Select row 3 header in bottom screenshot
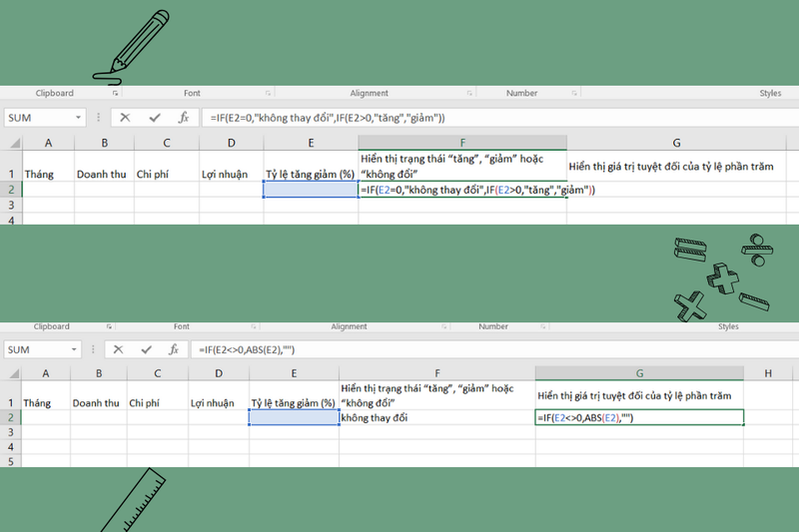 [x=11, y=432]
